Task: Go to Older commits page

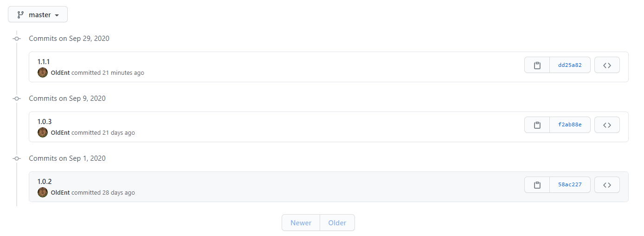Action: tap(337, 223)
